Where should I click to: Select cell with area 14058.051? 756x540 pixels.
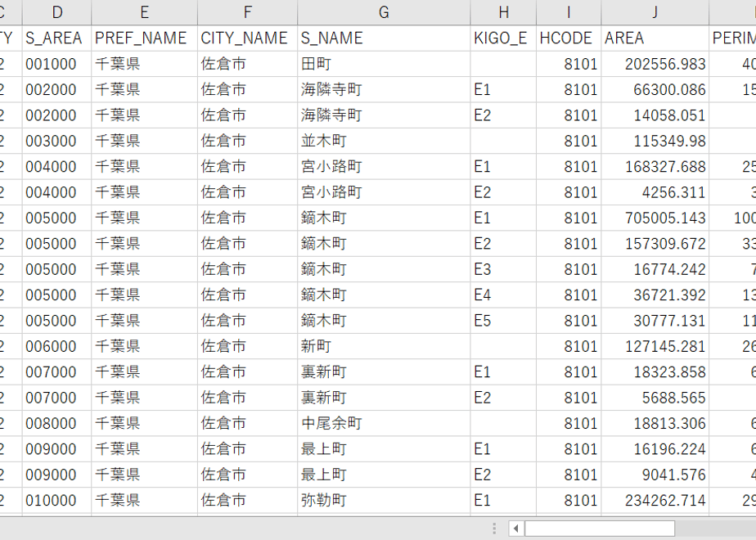pyautogui.click(x=655, y=115)
